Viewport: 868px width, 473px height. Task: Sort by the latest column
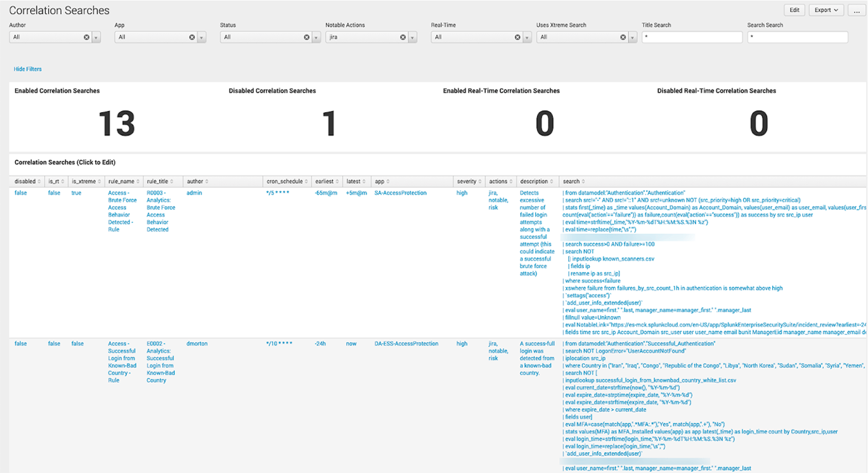[x=357, y=181]
